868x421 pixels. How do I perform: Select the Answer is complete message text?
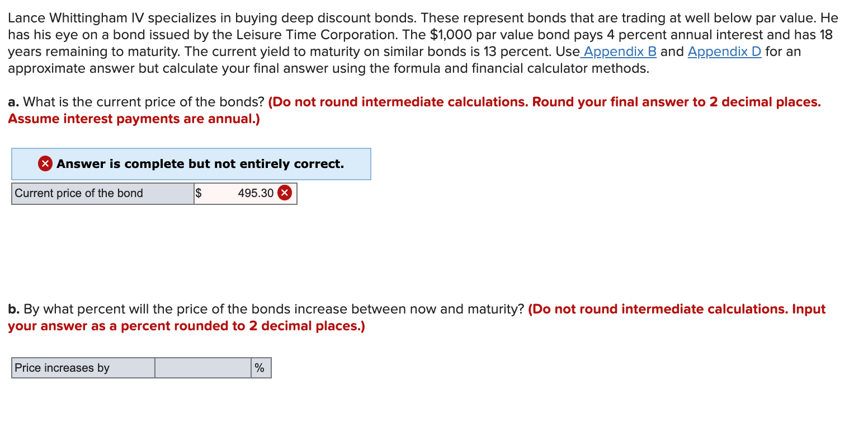201,164
